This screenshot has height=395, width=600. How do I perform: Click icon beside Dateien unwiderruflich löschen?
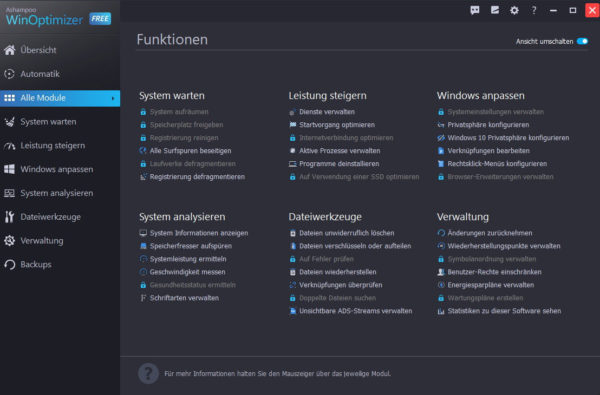pyautogui.click(x=292, y=233)
